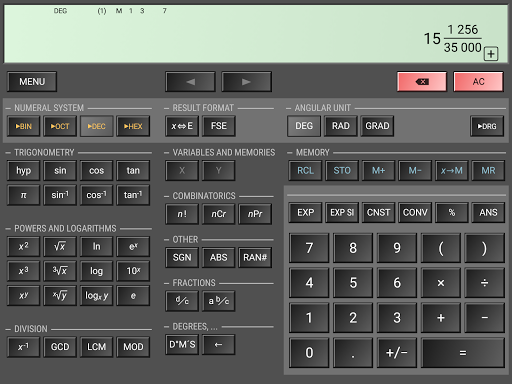
Task: Clear everything with the AC button
Action: tap(478, 81)
